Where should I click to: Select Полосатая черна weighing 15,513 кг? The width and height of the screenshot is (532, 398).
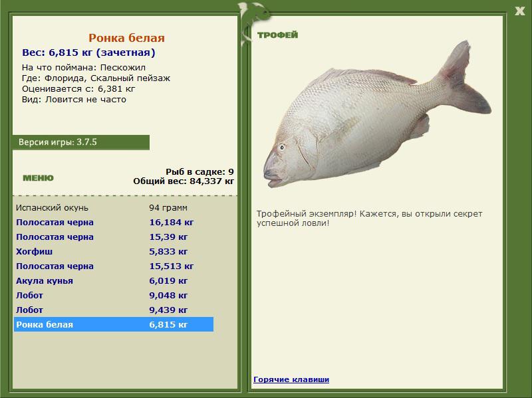tap(114, 266)
